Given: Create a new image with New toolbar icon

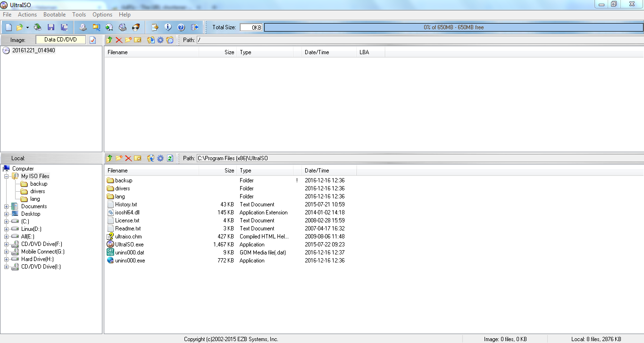Looking at the screenshot, I should [x=8, y=27].
